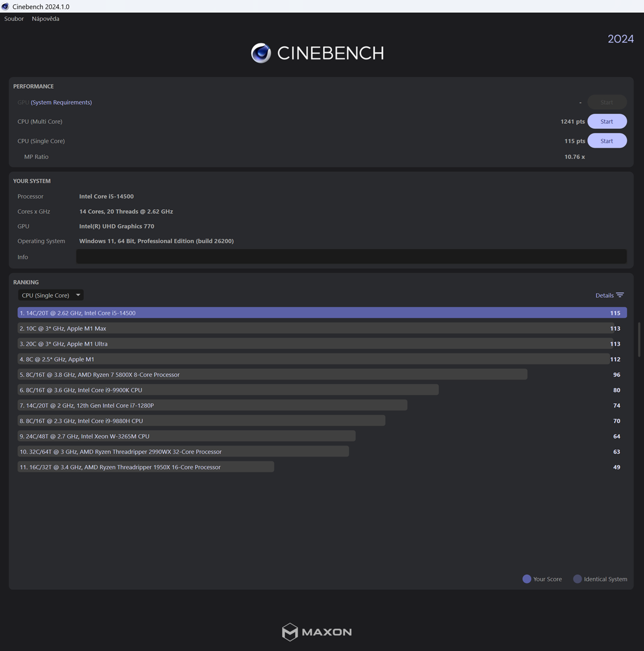Image resolution: width=644 pixels, height=651 pixels.
Task: Click the 1241 pts multi core score
Action: click(572, 121)
